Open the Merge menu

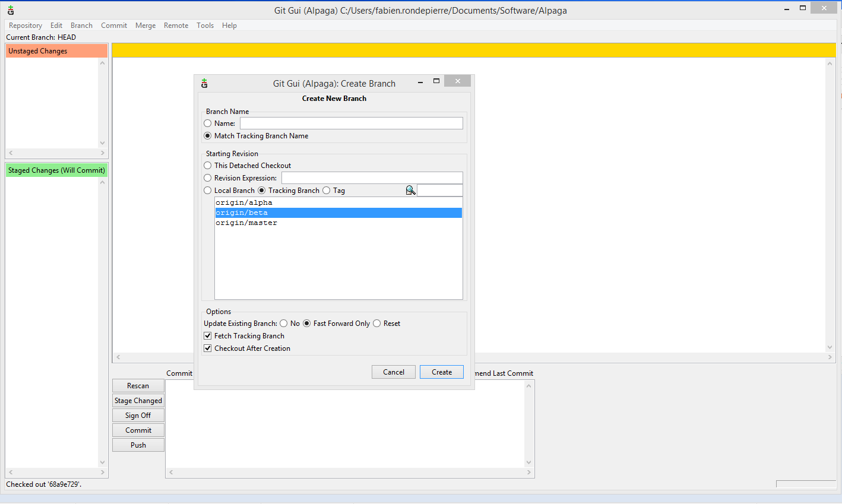click(x=145, y=26)
